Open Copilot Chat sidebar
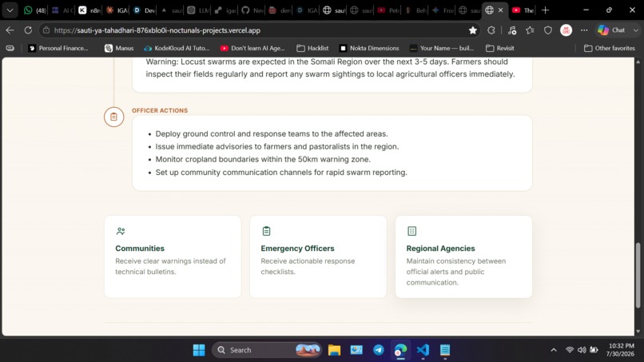The height and width of the screenshot is (362, 644). pos(611,30)
